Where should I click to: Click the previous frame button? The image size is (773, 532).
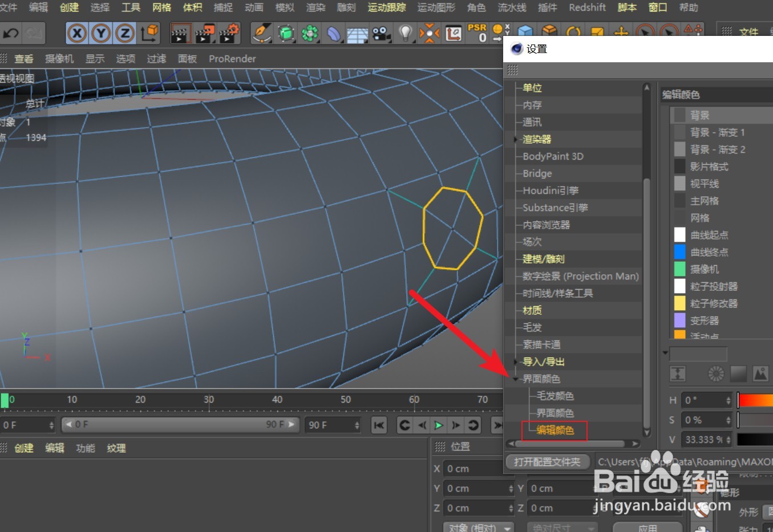[x=422, y=425]
